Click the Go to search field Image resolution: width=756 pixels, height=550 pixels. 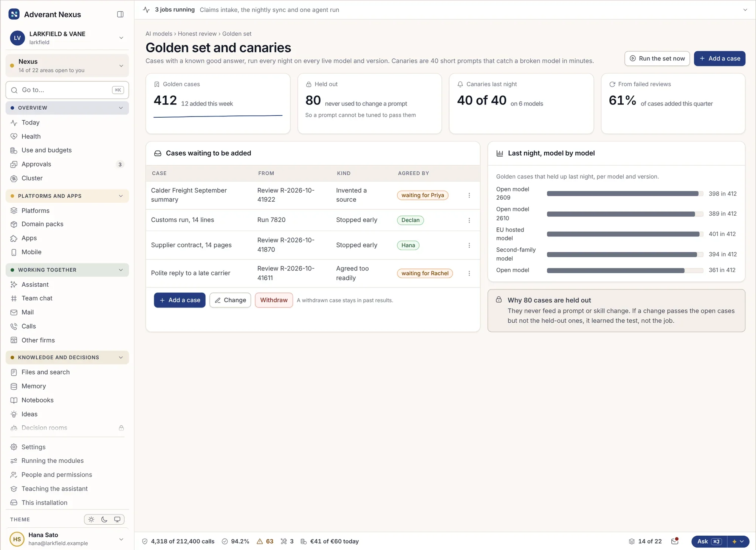(x=67, y=90)
